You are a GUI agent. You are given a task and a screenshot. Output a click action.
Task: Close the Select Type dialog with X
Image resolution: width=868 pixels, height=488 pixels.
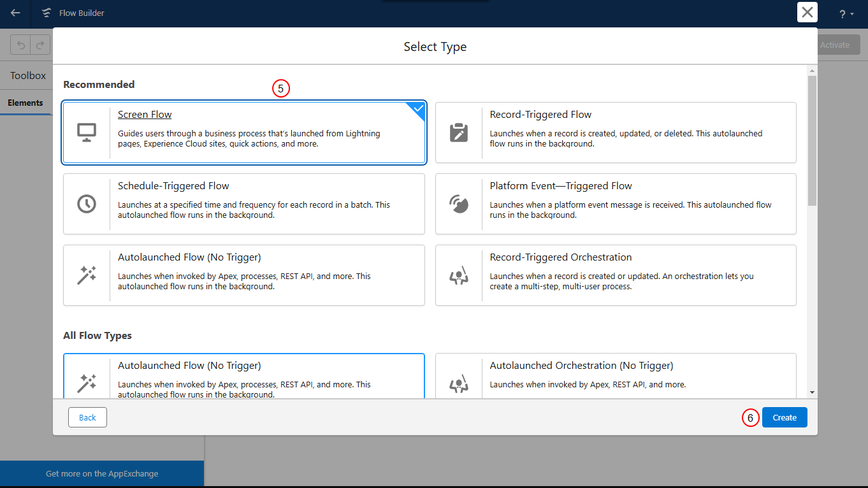pos(807,12)
